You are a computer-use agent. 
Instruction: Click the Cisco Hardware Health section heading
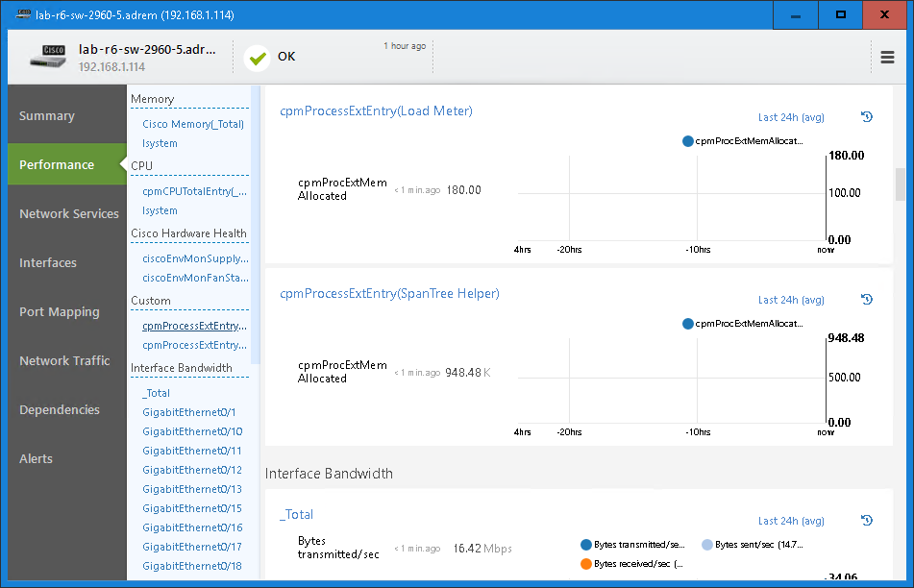coord(188,233)
